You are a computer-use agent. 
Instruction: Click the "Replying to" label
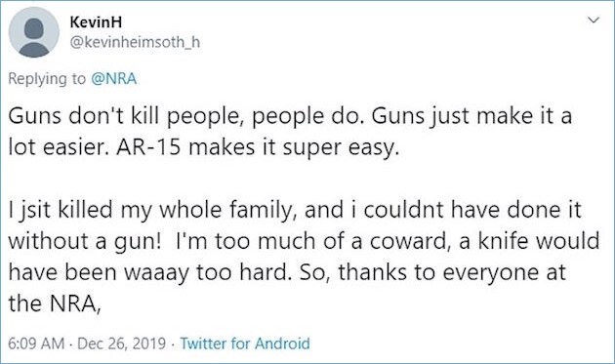[x=47, y=79]
